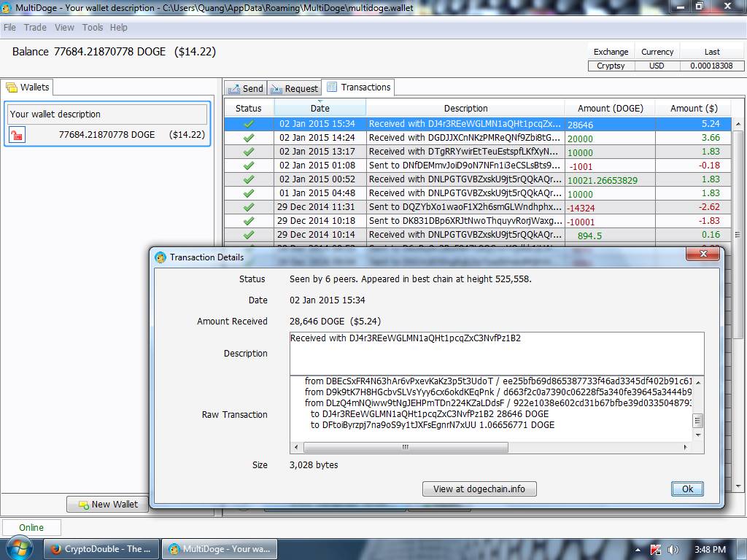
Task: Switch to CryptoDouble Firefox taskbar item
Action: (x=101, y=549)
